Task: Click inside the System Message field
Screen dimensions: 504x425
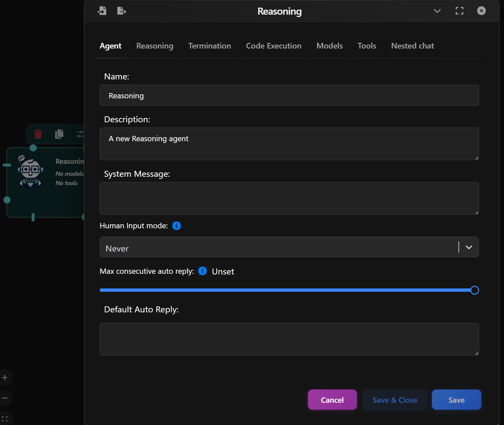Action: click(x=289, y=198)
